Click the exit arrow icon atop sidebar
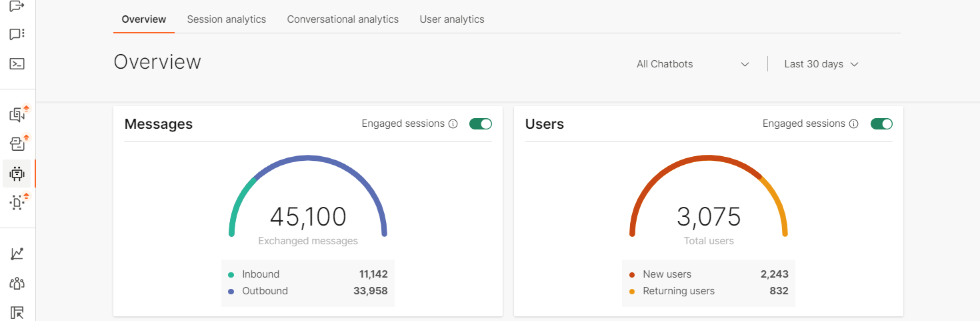Image resolution: width=980 pixels, height=321 pixels. pos(17,6)
